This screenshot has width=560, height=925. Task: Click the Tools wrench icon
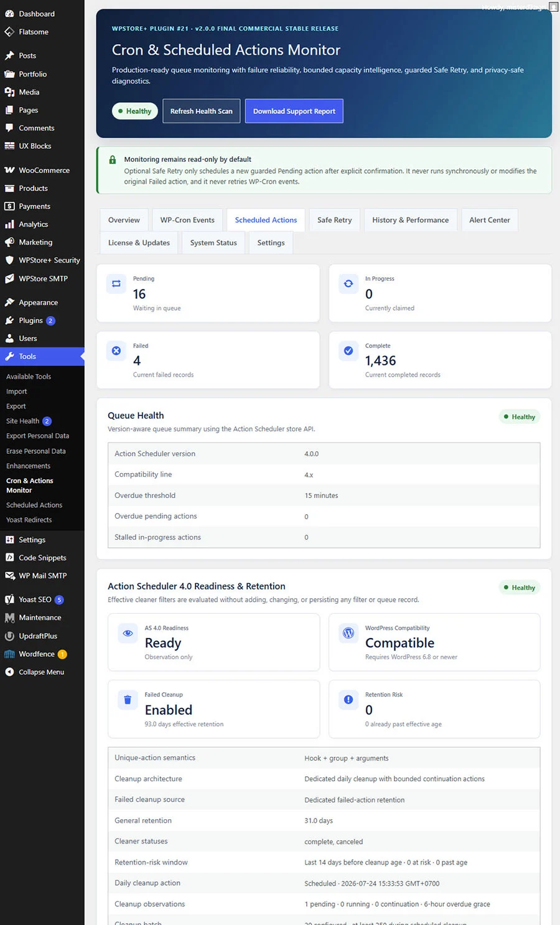(9, 357)
